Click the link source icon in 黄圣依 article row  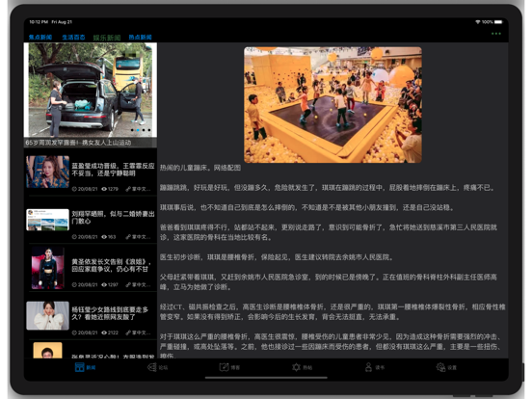click(x=128, y=284)
